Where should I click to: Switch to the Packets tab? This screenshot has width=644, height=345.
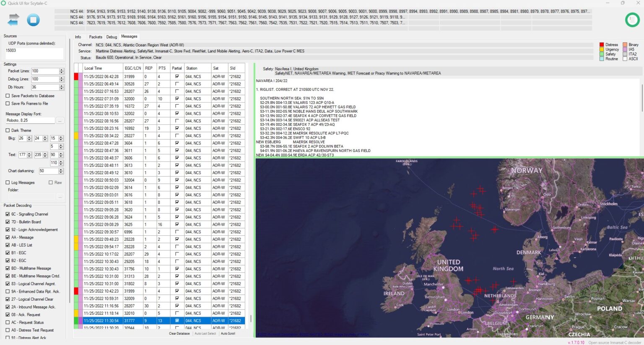[x=96, y=37]
